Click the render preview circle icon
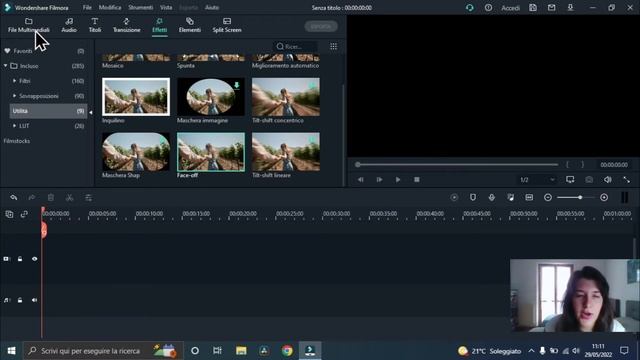 click(x=454, y=198)
